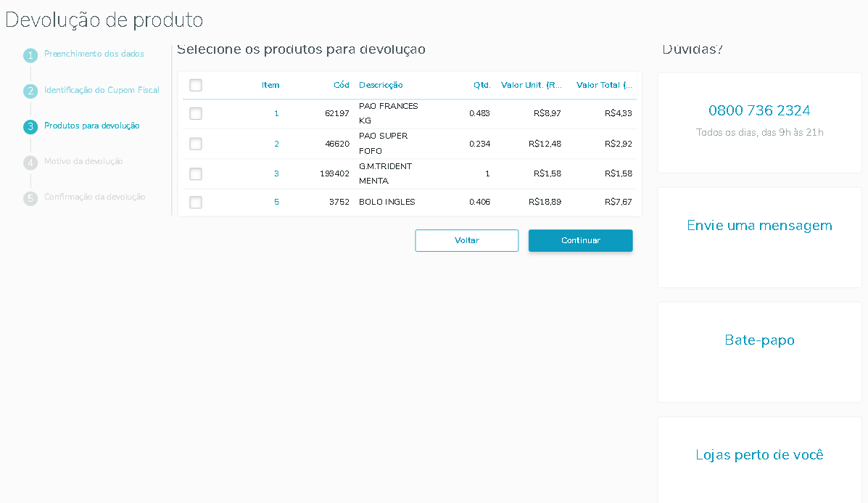
Task: Click PAO FRANCES KG description
Action: [389, 113]
